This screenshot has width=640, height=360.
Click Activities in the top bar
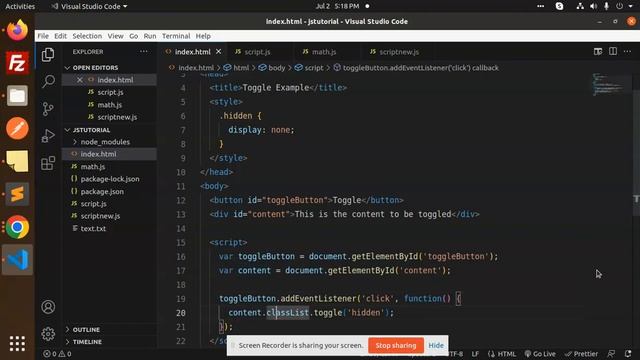click(20, 7)
